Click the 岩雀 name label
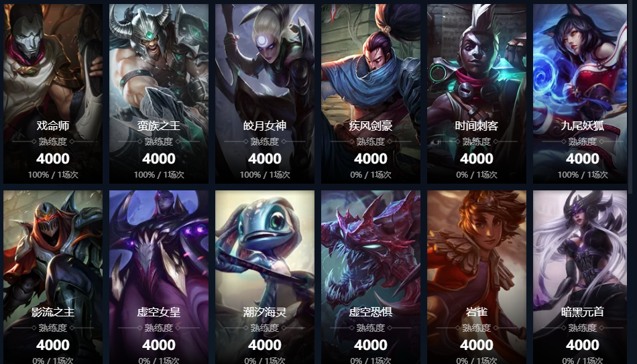This screenshot has width=637, height=364. tap(477, 312)
